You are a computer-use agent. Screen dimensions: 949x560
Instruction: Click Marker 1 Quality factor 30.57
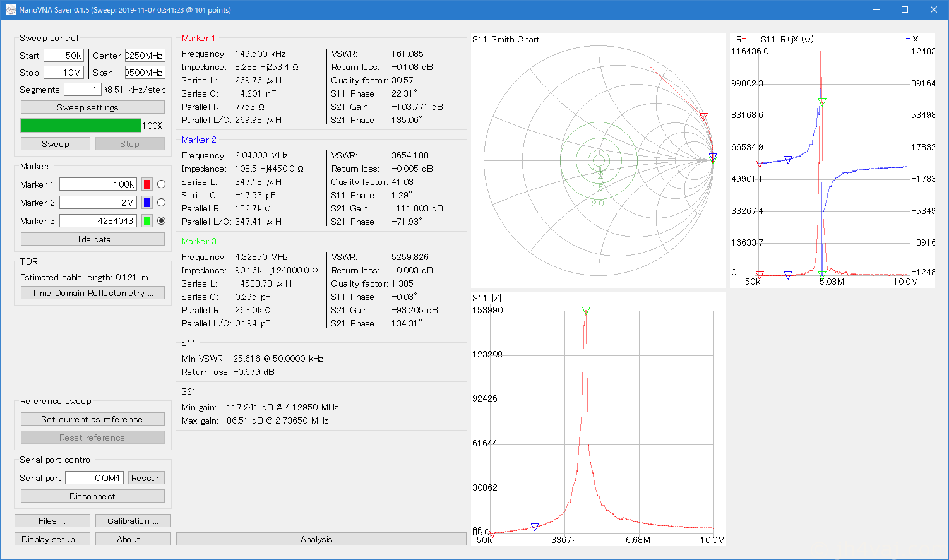tap(402, 80)
